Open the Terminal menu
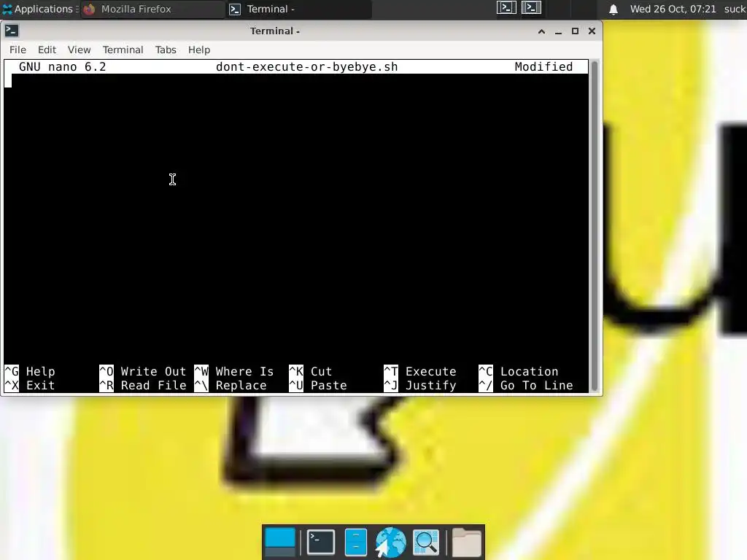This screenshot has width=747, height=560. coord(123,50)
